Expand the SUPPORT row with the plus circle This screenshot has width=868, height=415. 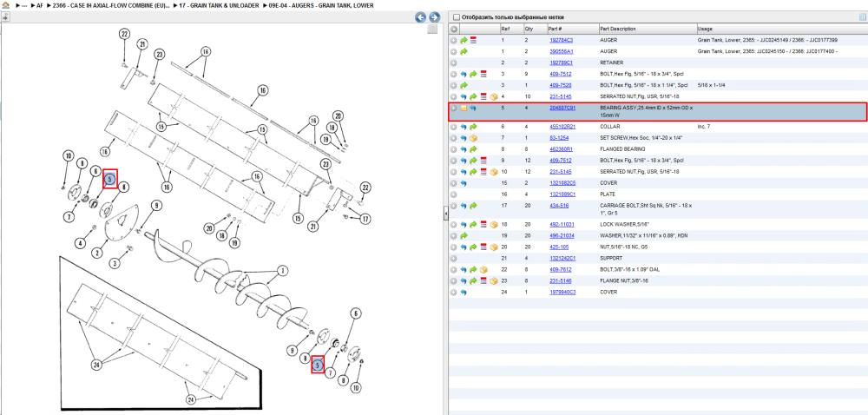click(x=453, y=258)
